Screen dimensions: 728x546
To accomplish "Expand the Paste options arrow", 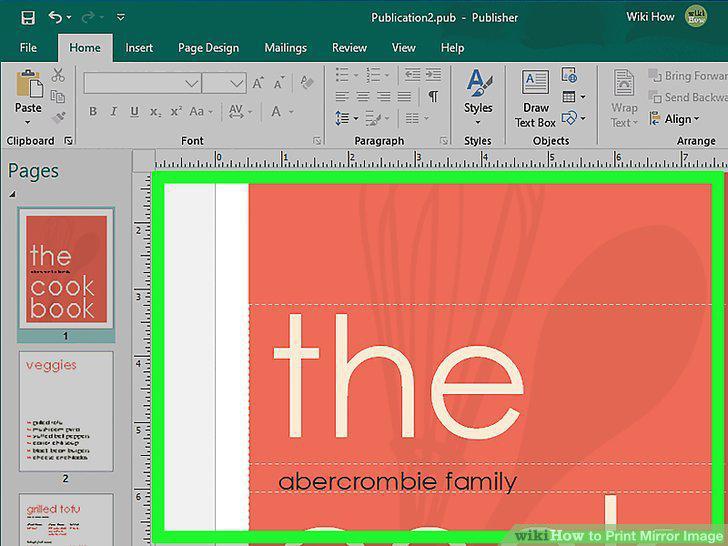I will click(x=28, y=123).
